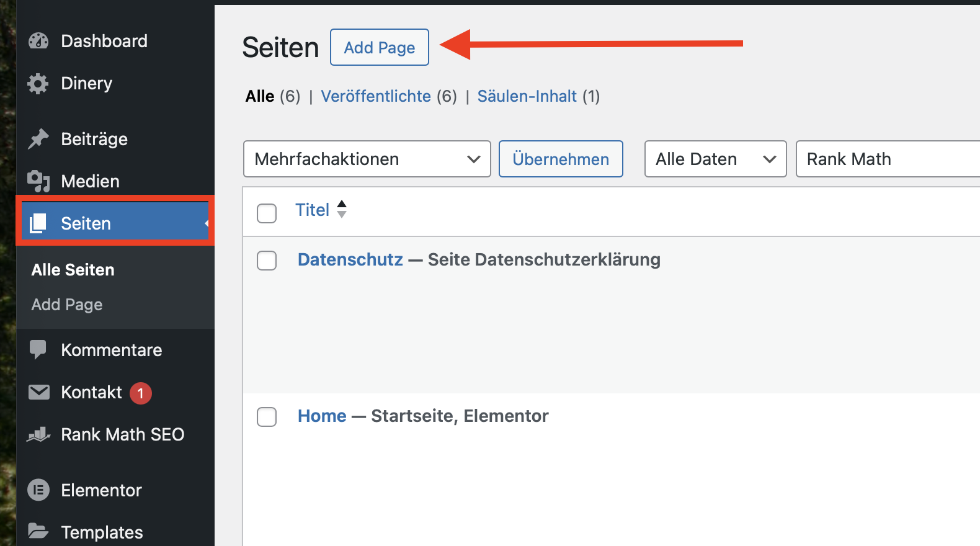Select the Beiträge pushpin icon
Viewport: 980px width, 546px height.
click(x=38, y=139)
